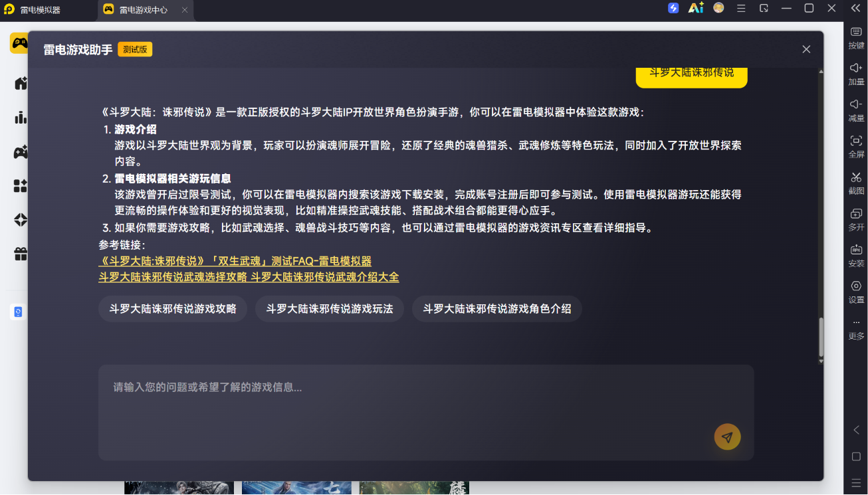Open the 按键 keyboard mapping tool
The width and height of the screenshot is (868, 495).
coord(856,37)
